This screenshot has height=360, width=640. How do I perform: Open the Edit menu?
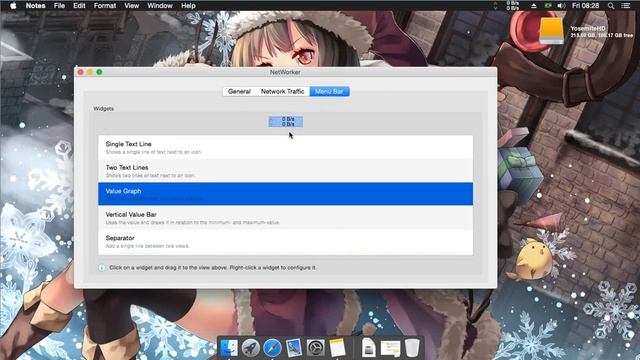pos(79,6)
